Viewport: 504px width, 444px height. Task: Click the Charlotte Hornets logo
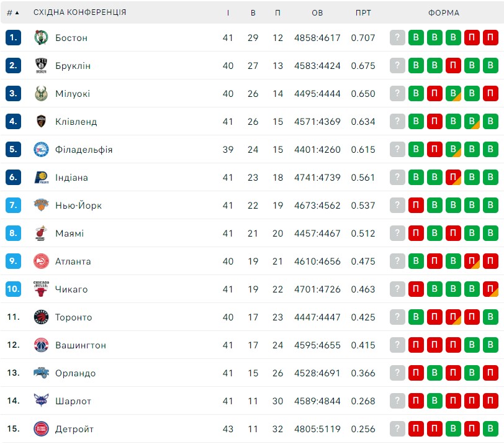click(41, 401)
